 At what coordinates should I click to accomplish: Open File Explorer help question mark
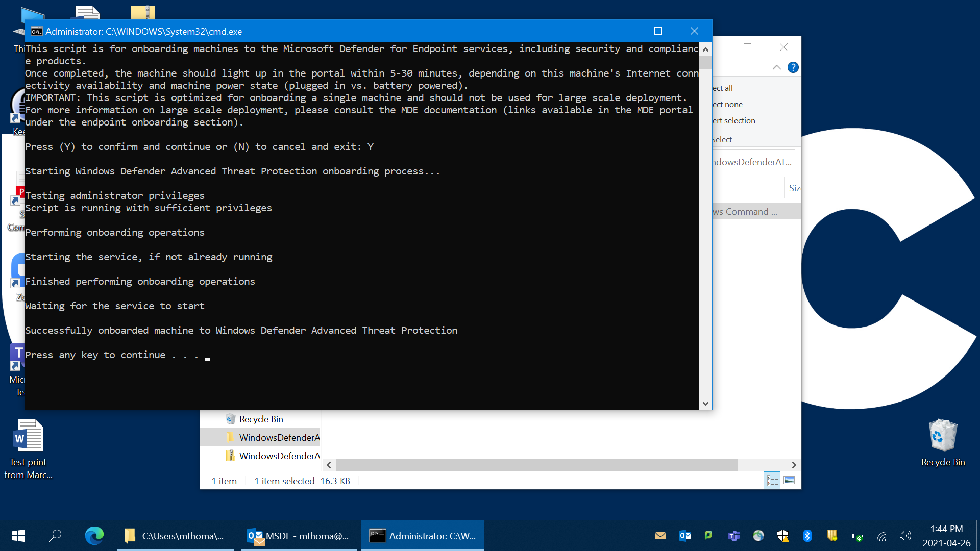point(793,67)
